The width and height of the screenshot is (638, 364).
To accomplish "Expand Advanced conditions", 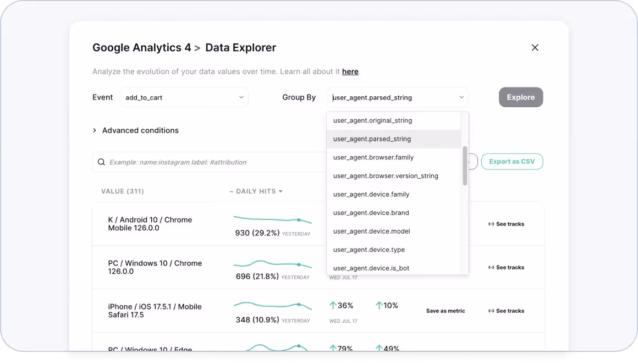I will pyautogui.click(x=135, y=130).
